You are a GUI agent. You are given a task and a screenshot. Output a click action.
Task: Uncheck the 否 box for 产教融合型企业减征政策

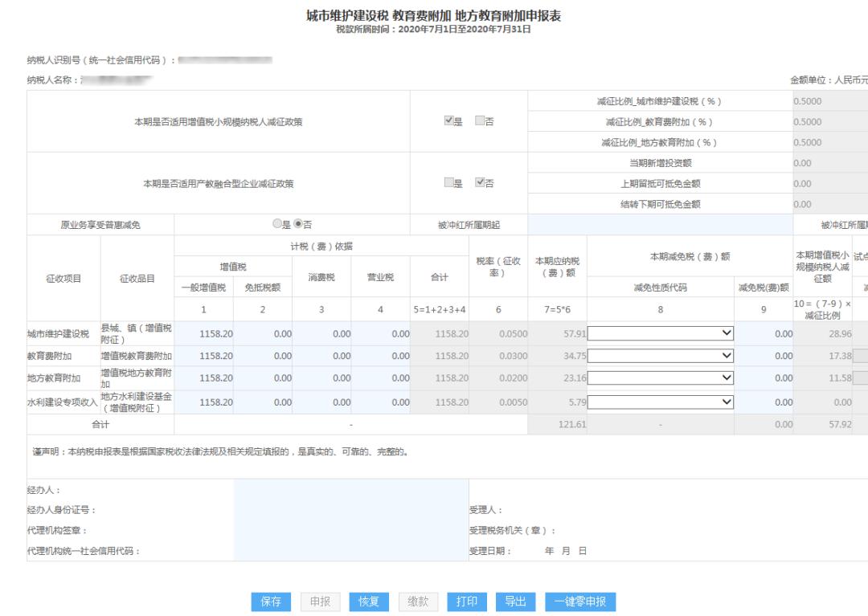479,183
